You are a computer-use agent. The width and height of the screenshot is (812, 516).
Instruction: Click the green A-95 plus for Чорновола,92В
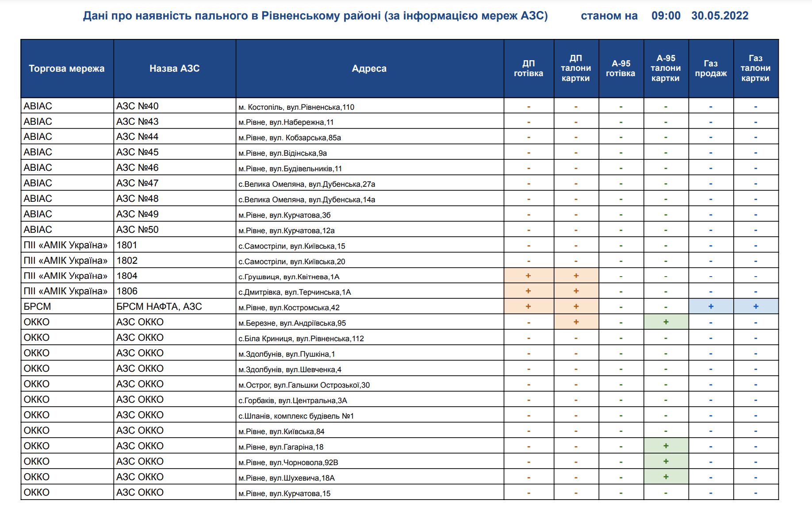(666, 461)
